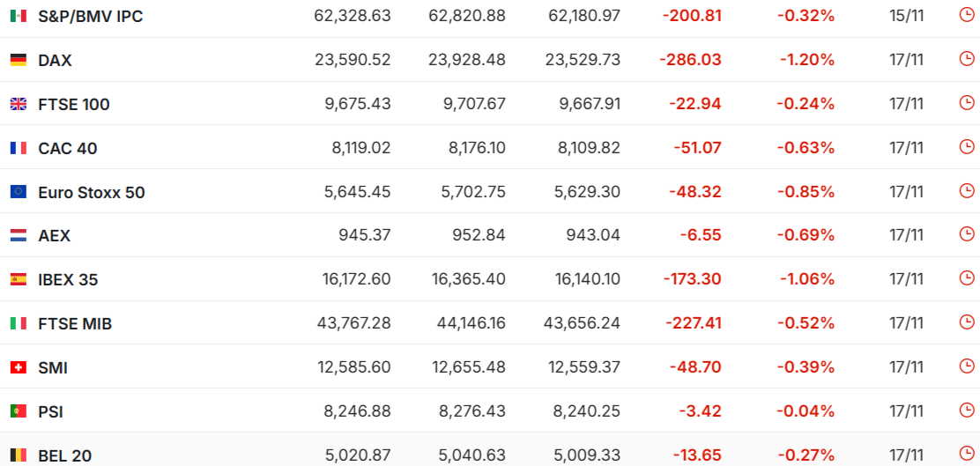Click the Swiss flag icon beside SMI
Viewport: 980px width, 466px height.
18,367
